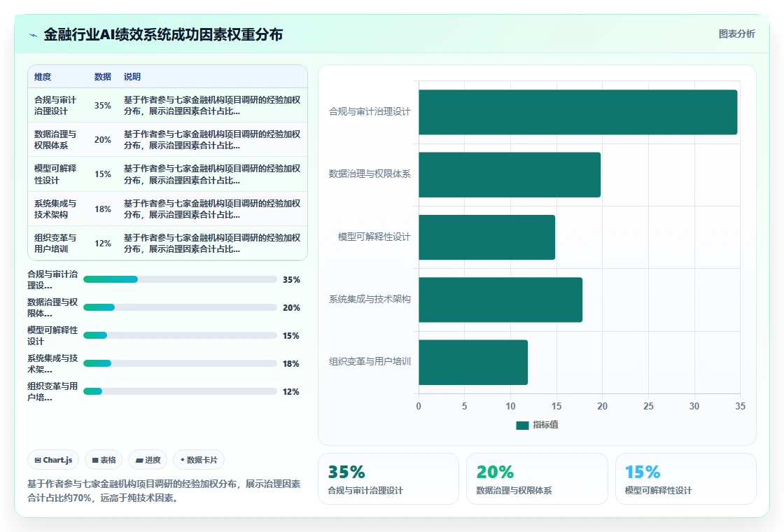Click the 数据卡片 tag chip
Viewport: 784px width, 532px height.
(x=199, y=460)
